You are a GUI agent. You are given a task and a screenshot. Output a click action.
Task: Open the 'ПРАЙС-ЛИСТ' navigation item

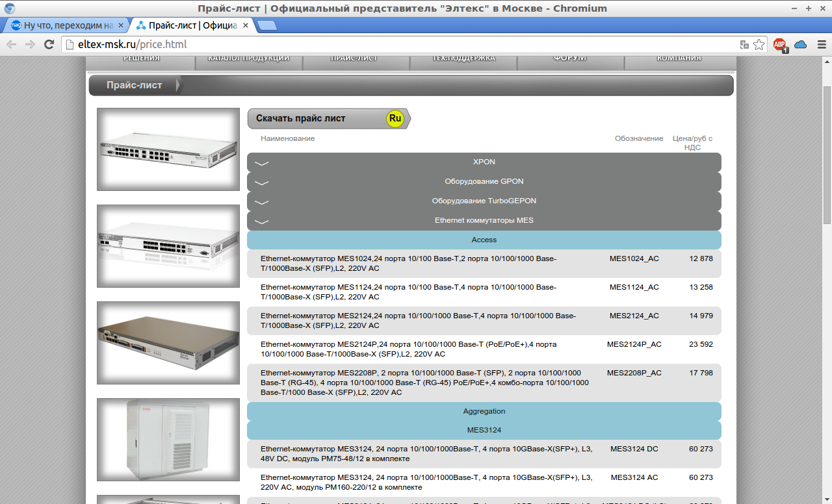[x=356, y=61]
